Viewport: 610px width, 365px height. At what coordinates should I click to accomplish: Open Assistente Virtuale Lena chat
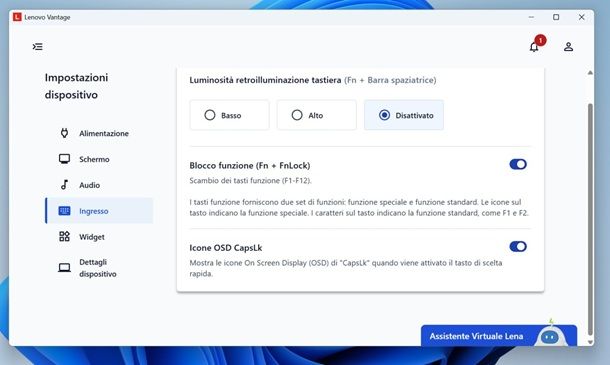pyautogui.click(x=499, y=335)
